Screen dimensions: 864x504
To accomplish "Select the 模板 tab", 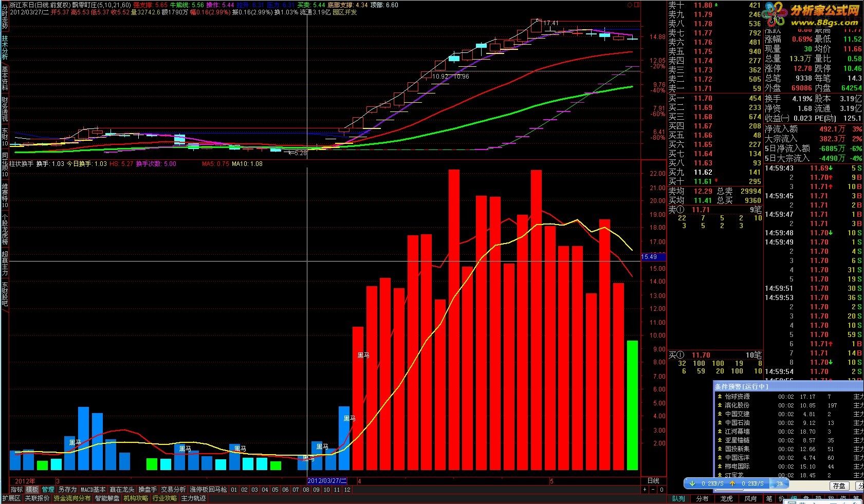I will point(32,490).
